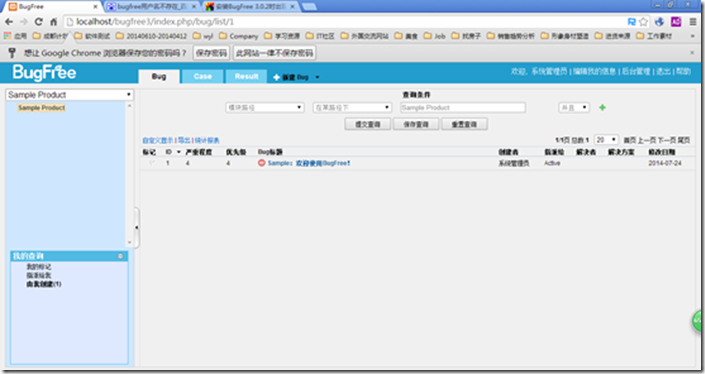Viewport: 705px width, 374px height.
Task: Open the Sample Product selector dropdown
Action: (x=70, y=95)
